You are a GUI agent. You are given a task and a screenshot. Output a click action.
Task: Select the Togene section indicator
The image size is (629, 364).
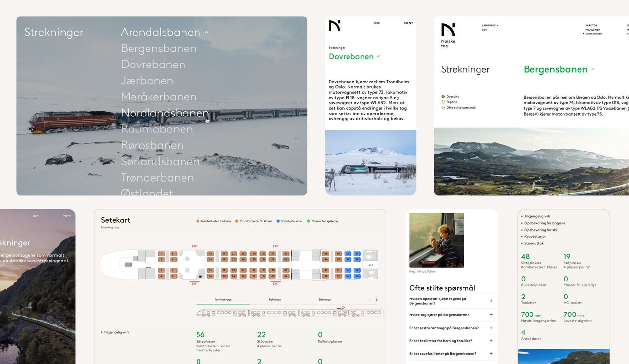[443, 102]
